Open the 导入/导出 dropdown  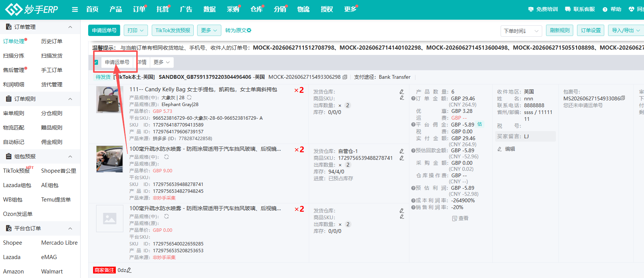(x=626, y=30)
